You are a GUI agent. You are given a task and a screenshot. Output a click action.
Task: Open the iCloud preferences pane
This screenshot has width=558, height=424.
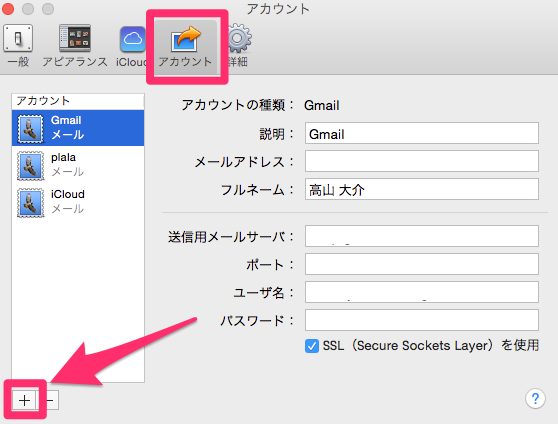(132, 46)
